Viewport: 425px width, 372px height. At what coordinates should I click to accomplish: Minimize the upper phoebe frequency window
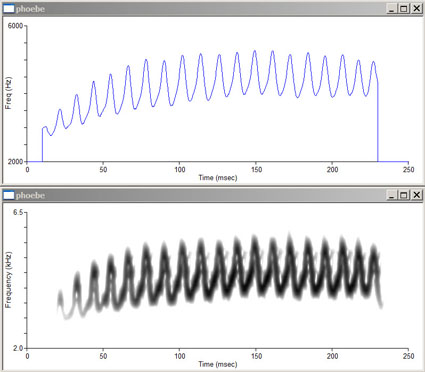click(x=391, y=8)
